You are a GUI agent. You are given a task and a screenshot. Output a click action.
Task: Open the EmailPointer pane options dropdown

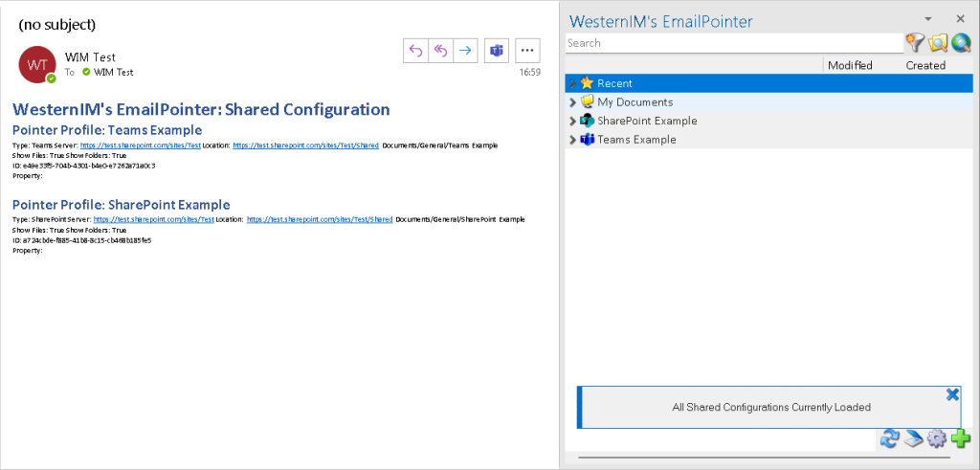pyautogui.click(x=927, y=19)
